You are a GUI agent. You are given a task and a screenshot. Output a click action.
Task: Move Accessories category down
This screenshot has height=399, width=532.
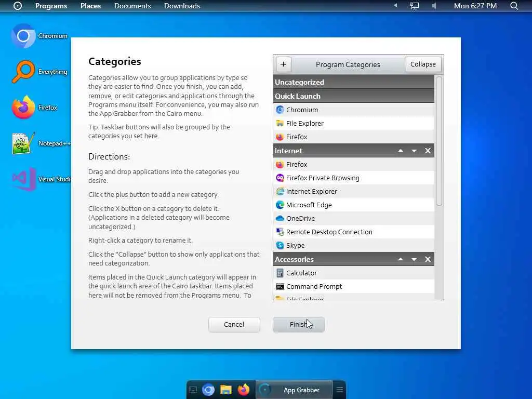414,259
